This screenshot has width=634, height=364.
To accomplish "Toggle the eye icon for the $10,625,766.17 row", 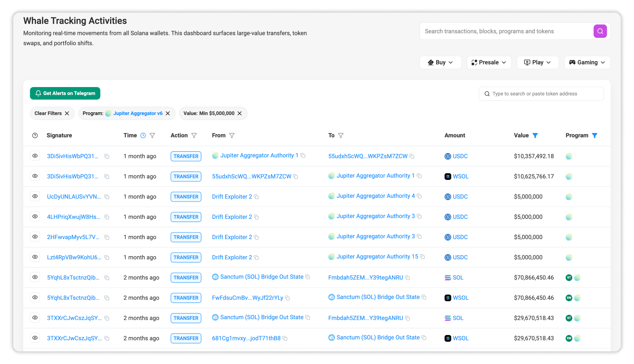I will pos(35,176).
